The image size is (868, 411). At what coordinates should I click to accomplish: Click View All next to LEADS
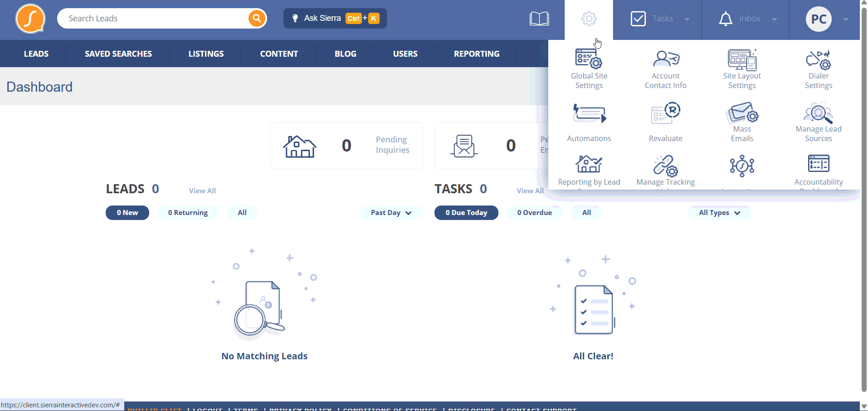[202, 191]
